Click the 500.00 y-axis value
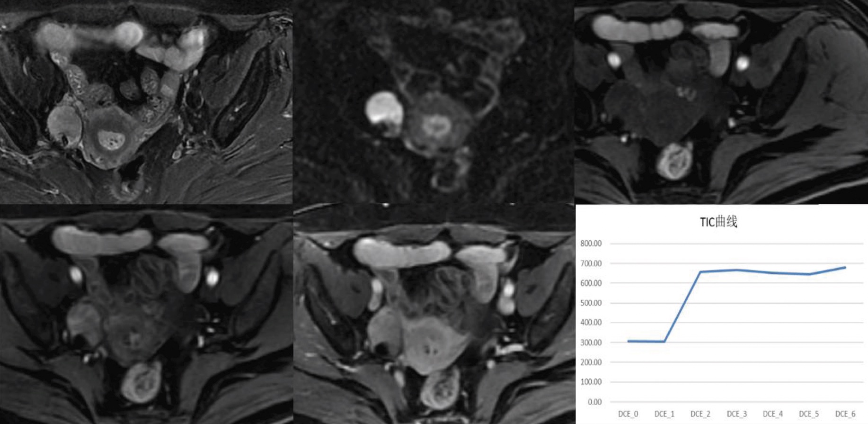 pyautogui.click(x=591, y=303)
